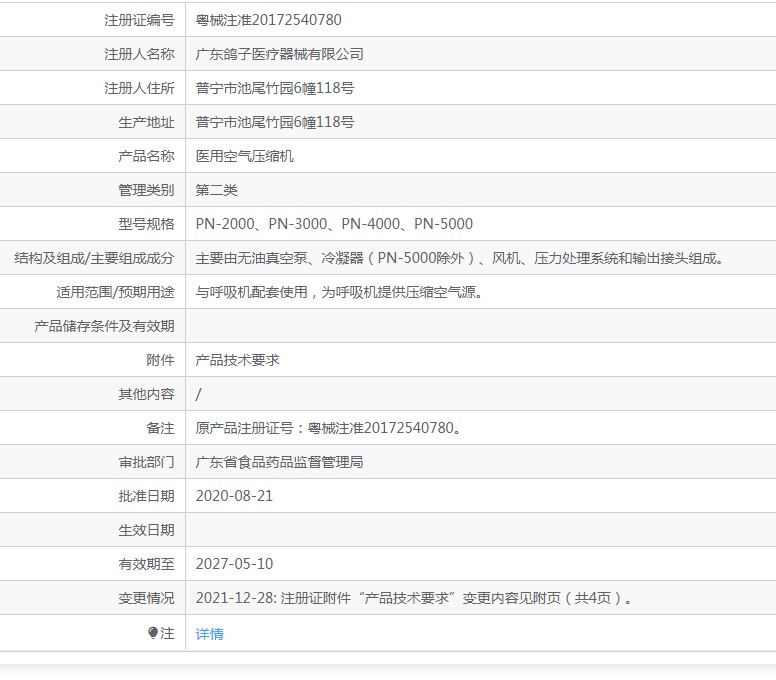This screenshot has height=680, width=776.
Task: Click the 批准日期 label
Action: coord(146,496)
